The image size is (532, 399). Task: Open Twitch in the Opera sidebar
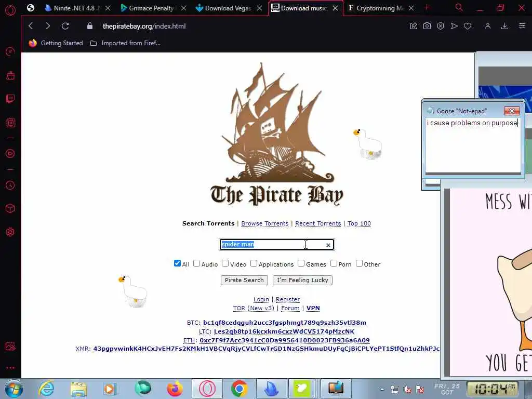point(10,99)
